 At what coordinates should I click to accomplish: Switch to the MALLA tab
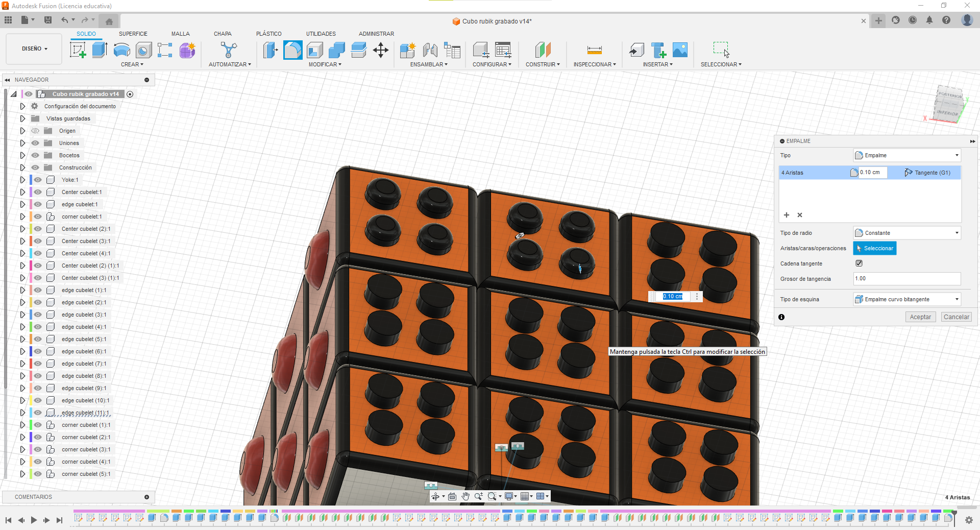181,34
